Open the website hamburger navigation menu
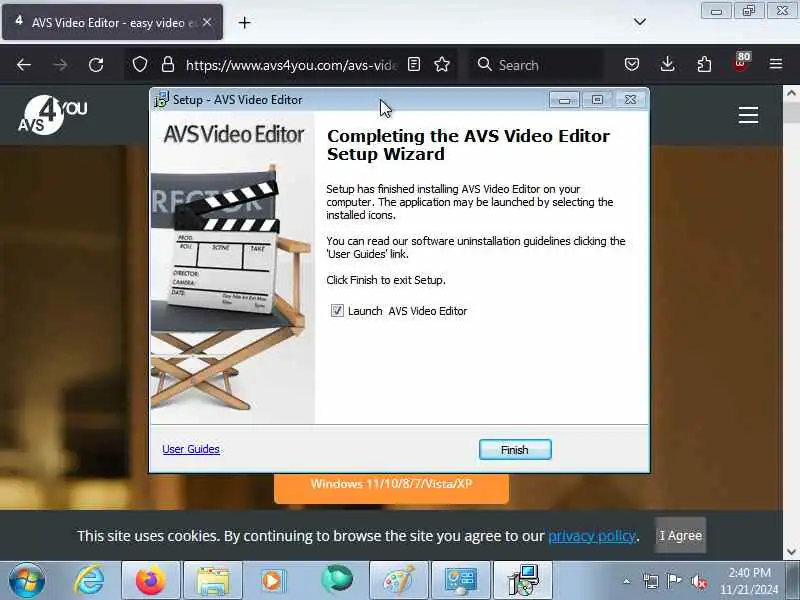Screen dimensions: 800x600 [x=748, y=115]
